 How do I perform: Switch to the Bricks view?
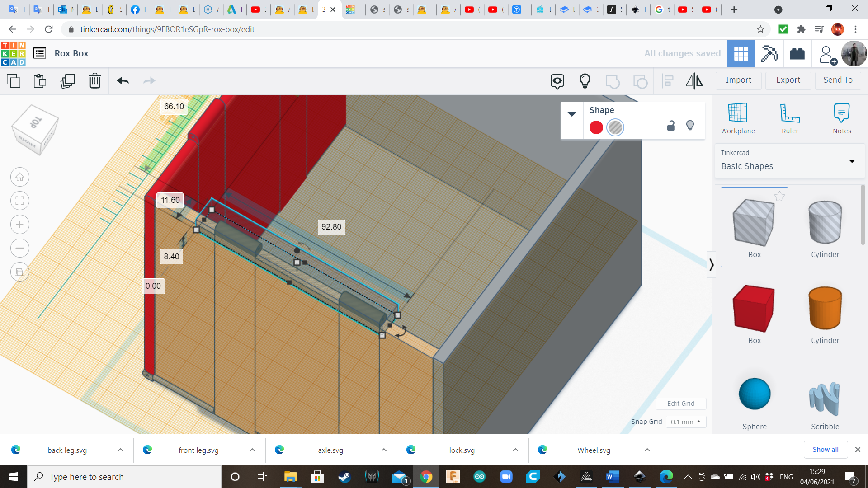[x=797, y=54]
